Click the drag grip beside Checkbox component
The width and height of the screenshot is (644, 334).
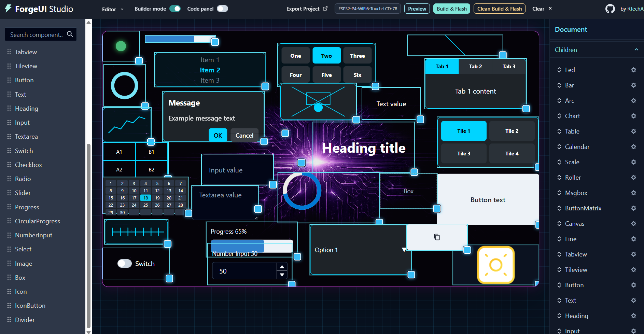click(x=9, y=165)
